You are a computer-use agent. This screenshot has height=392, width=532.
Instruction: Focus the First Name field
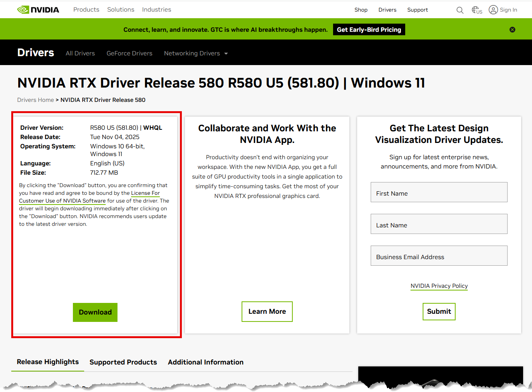coord(439,193)
